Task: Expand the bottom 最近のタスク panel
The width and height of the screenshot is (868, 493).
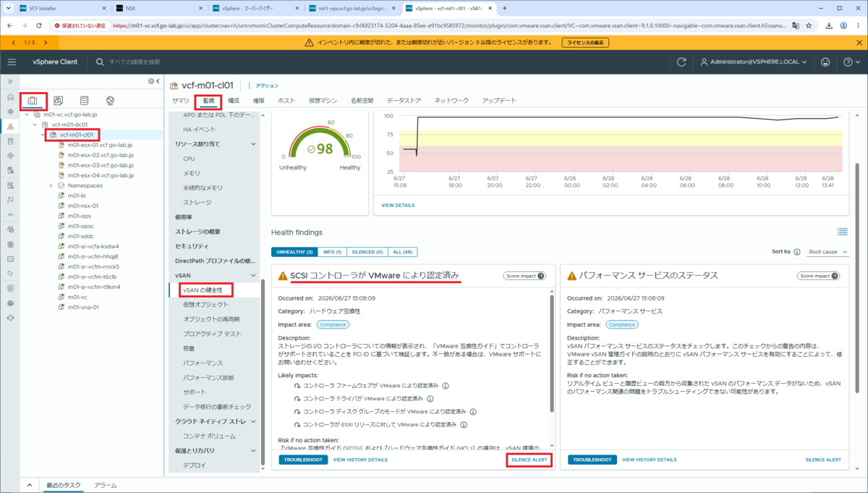Action: 30,485
